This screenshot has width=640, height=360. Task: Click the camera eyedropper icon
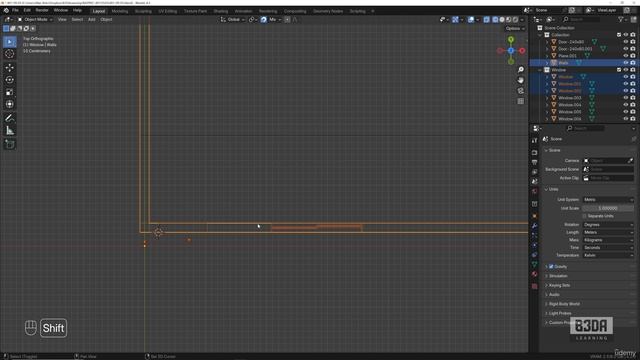click(x=631, y=161)
